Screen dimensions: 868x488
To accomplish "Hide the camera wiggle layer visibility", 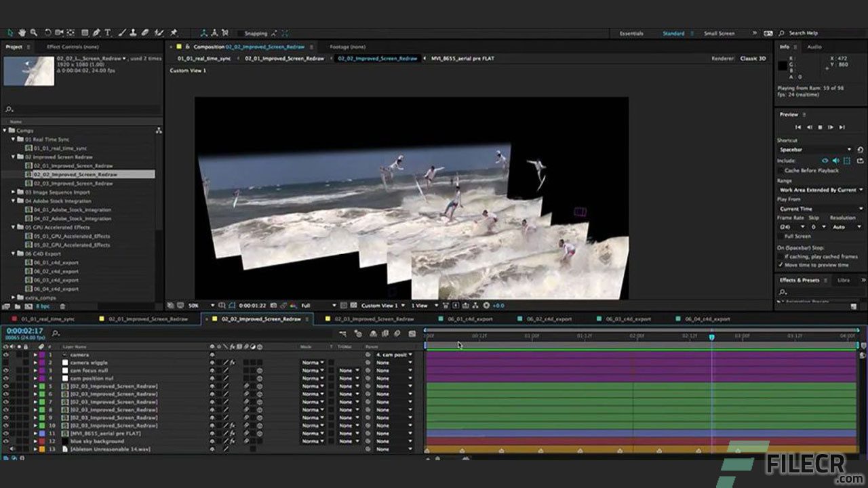I will [5, 363].
